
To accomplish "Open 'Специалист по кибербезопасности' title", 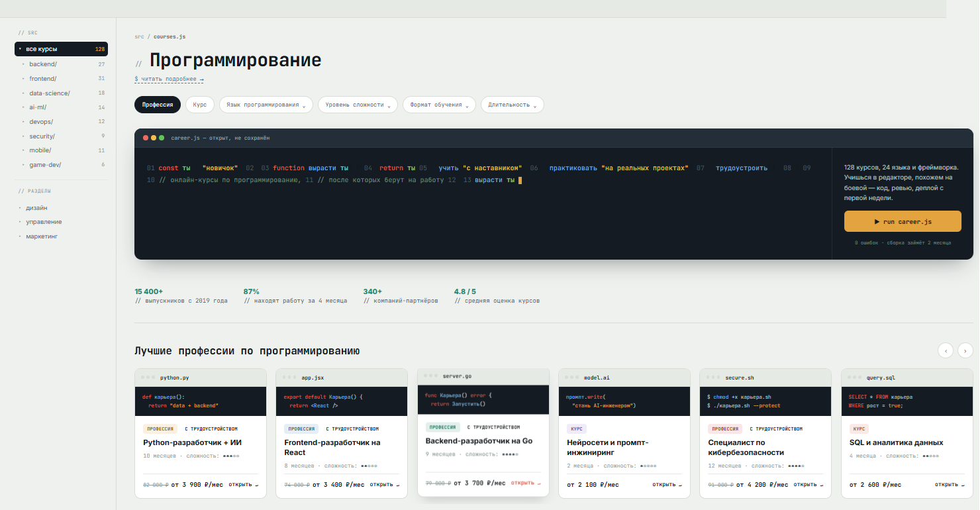I will pos(746,448).
